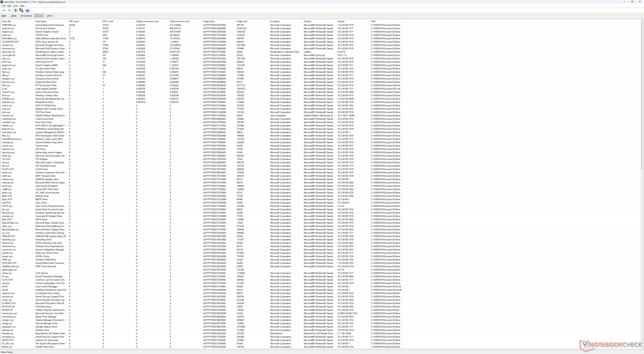This screenshot has width=644, height=354.
Task: Open the Tools menu
Action: click(15, 6)
